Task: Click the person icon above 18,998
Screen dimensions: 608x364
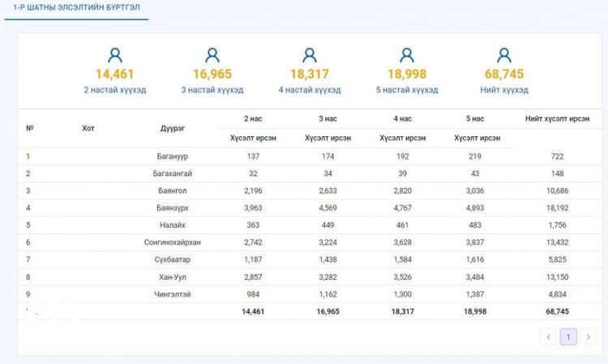Action: (x=407, y=55)
